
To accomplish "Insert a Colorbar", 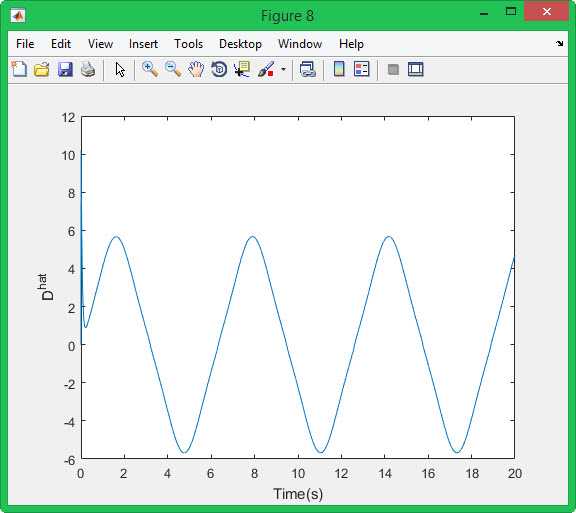I will pyautogui.click(x=339, y=69).
